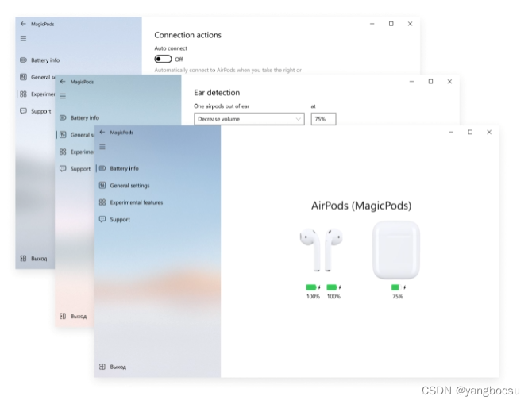
Task: Open Support in middle window
Action: [80, 168]
